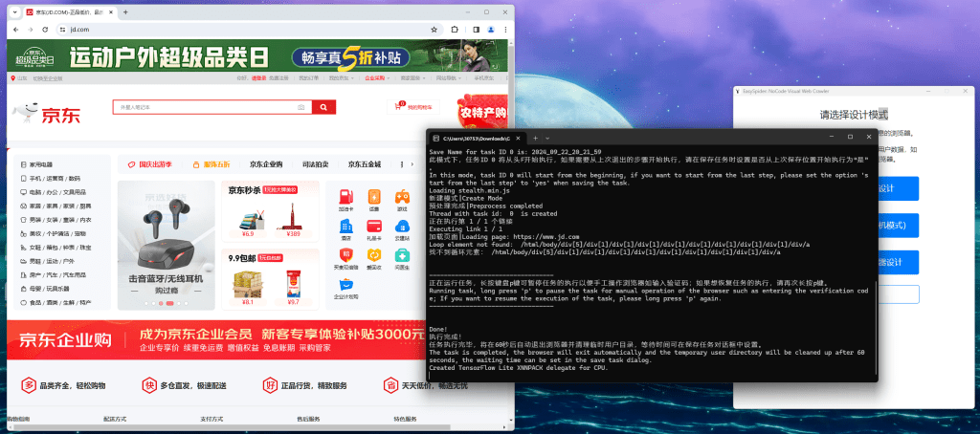Screen dimensions: 980x434
Task: Open the ¥9.7 product under 9.9包邮
Action: click(293, 287)
